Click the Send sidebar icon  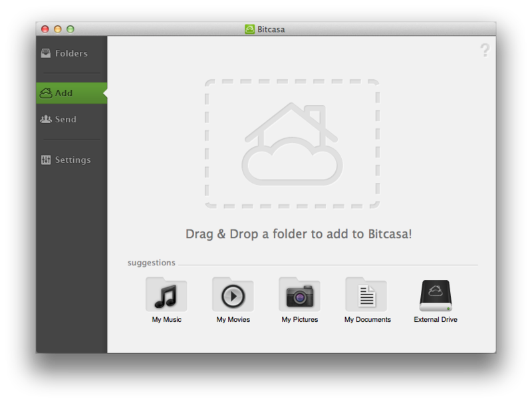pyautogui.click(x=46, y=120)
